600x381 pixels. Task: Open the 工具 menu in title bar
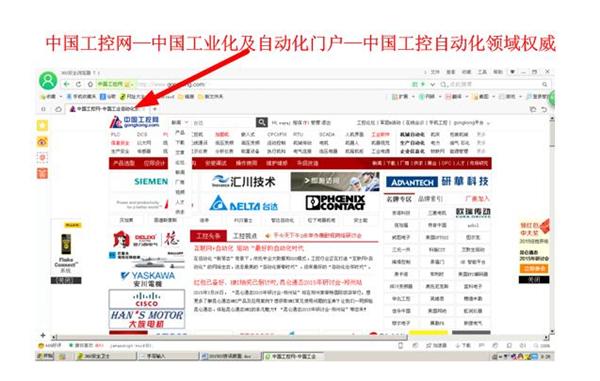pos(482,72)
